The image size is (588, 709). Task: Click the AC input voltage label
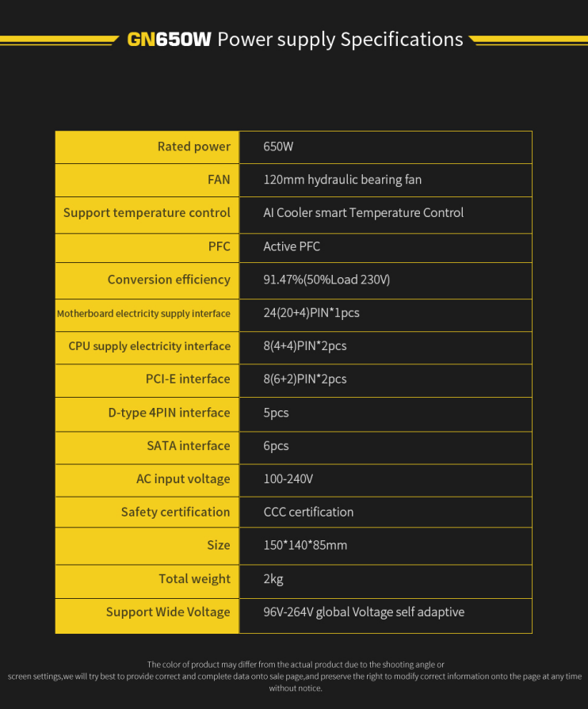point(183,478)
